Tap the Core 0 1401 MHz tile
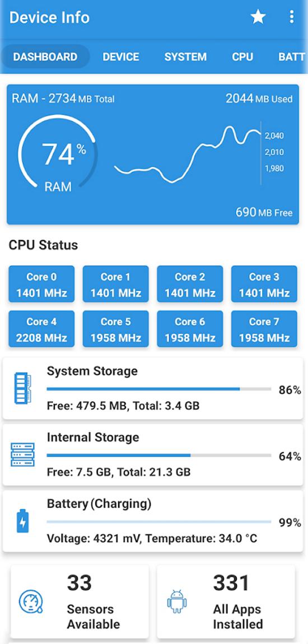 coord(41,284)
